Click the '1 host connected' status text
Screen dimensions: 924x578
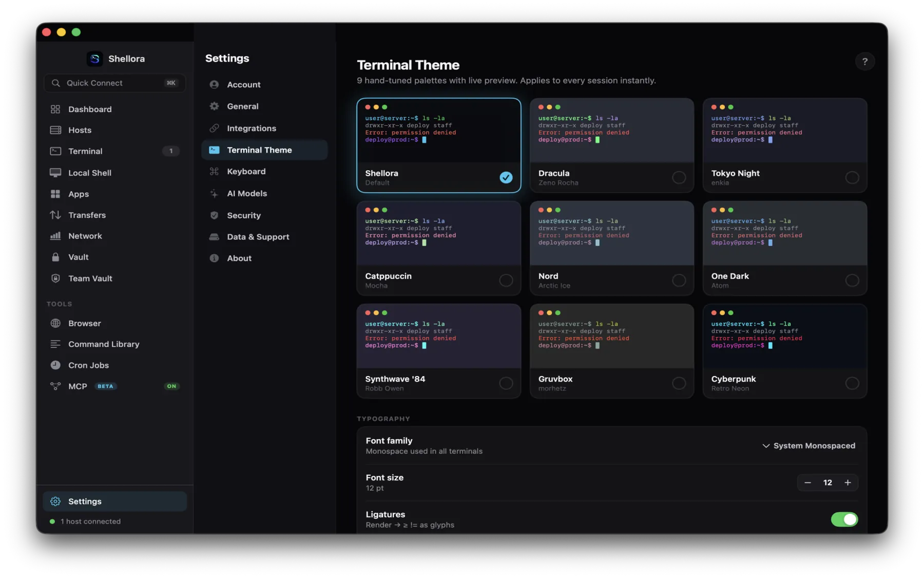click(90, 521)
